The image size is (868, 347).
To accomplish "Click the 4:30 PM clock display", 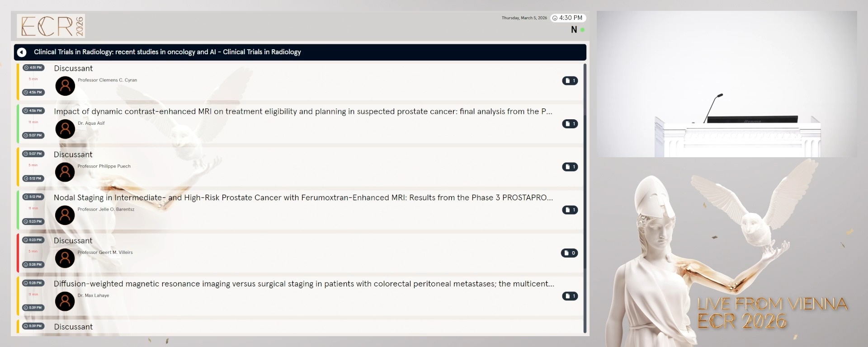I will [568, 18].
